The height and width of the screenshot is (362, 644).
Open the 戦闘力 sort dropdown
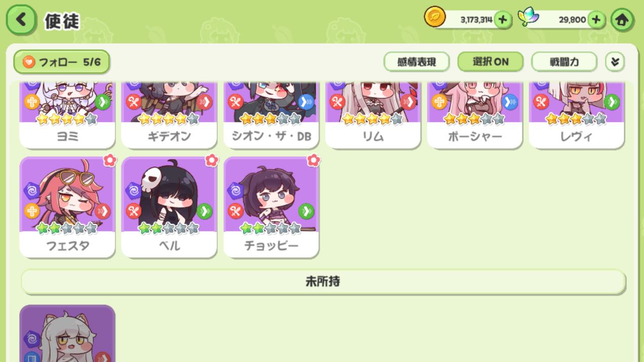(x=564, y=62)
